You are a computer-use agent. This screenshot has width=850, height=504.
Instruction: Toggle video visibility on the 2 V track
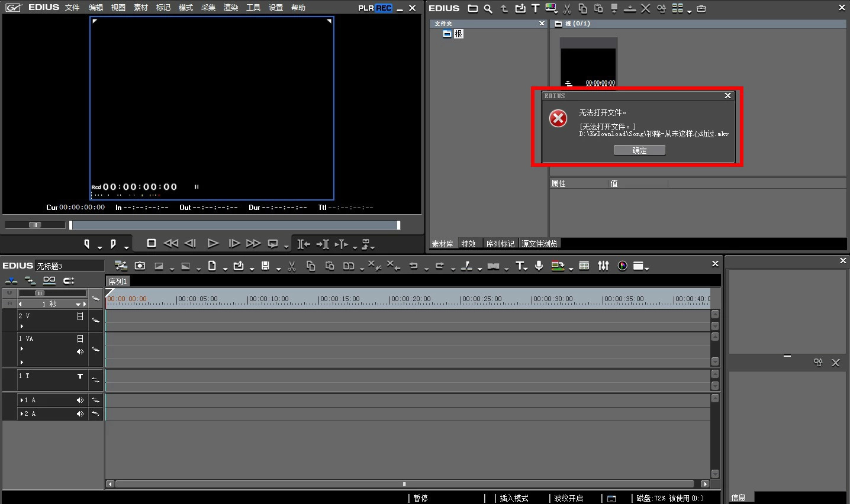click(x=80, y=316)
